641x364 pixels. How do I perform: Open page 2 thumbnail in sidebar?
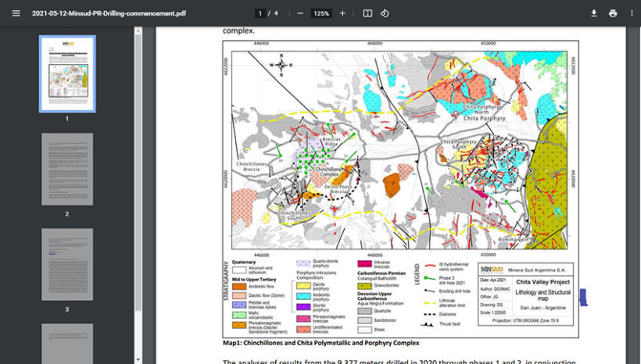pos(67,169)
